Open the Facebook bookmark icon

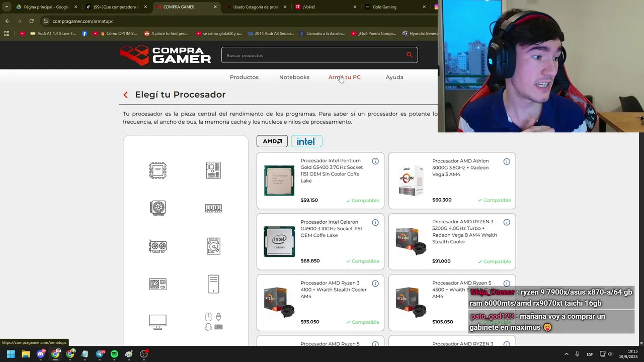(x=84, y=34)
